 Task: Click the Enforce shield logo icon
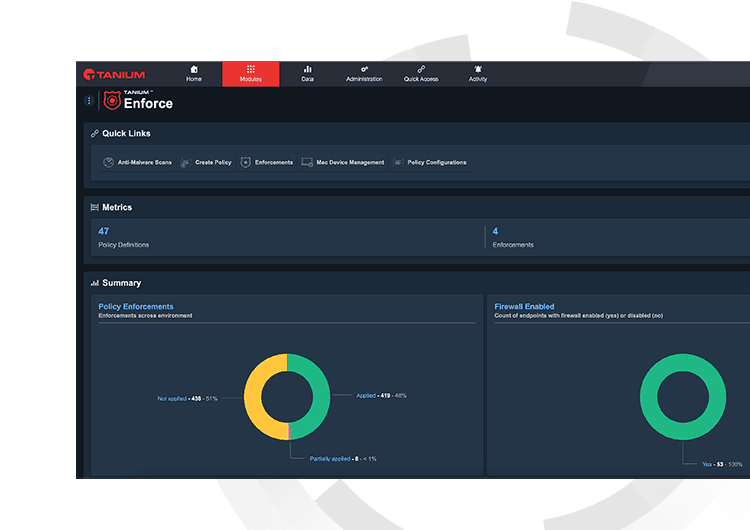[112, 100]
